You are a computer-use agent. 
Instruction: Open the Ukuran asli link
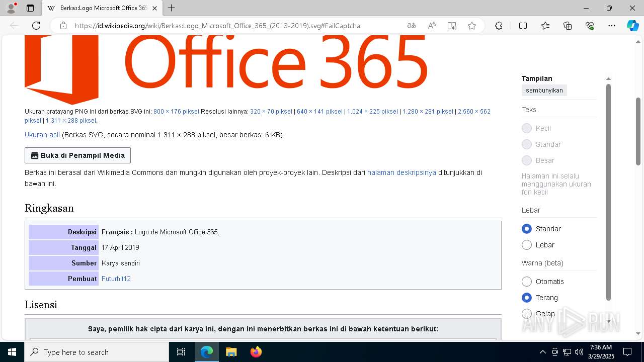pyautogui.click(x=42, y=135)
